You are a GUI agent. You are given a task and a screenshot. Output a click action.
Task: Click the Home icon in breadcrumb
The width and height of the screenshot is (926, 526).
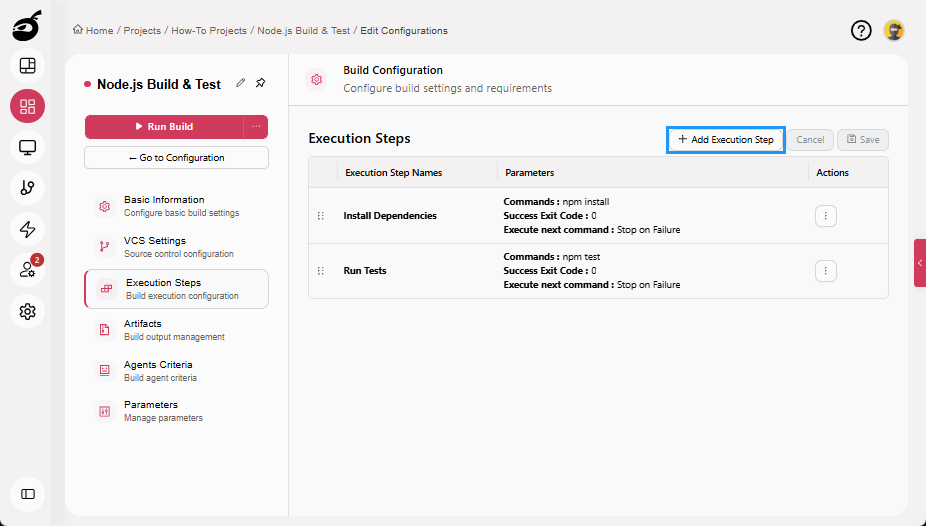[78, 30]
